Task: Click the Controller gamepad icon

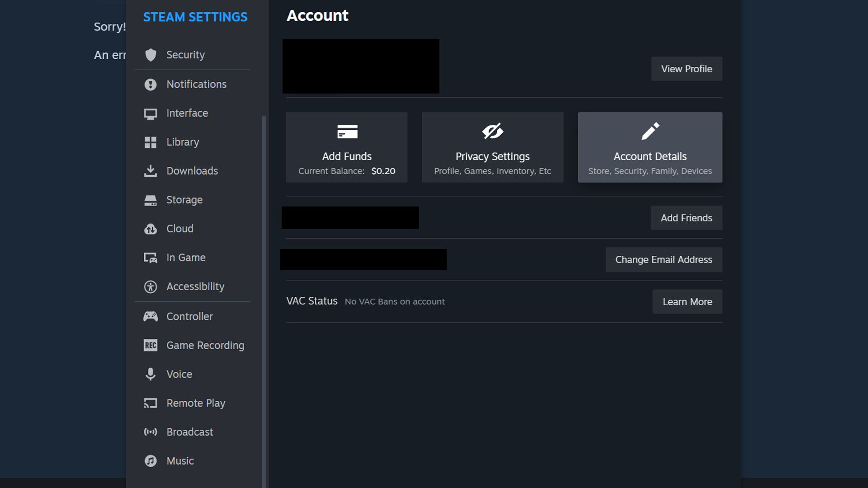Action: tap(151, 316)
